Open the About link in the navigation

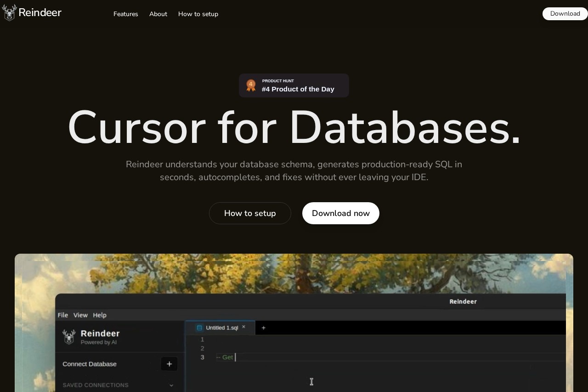[158, 14]
